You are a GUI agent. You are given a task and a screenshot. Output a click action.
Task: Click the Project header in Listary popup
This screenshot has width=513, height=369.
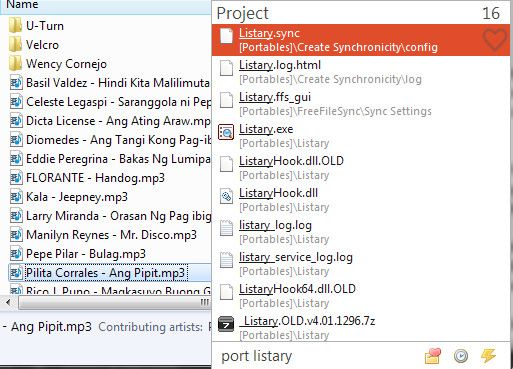click(242, 13)
